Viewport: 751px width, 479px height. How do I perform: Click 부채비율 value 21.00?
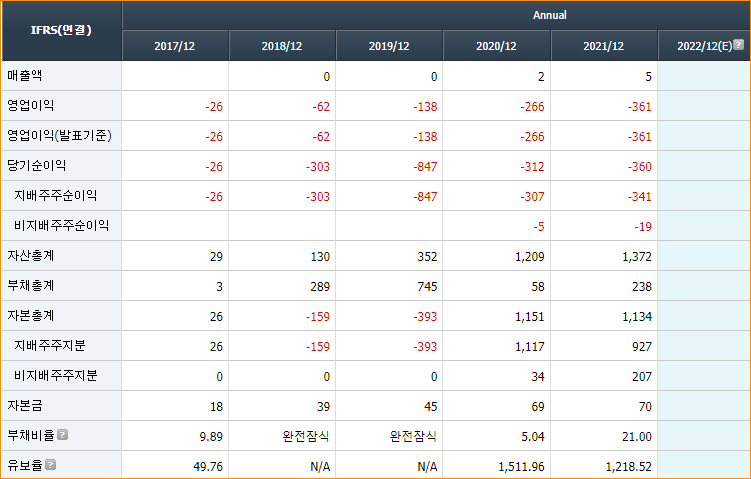pos(637,436)
